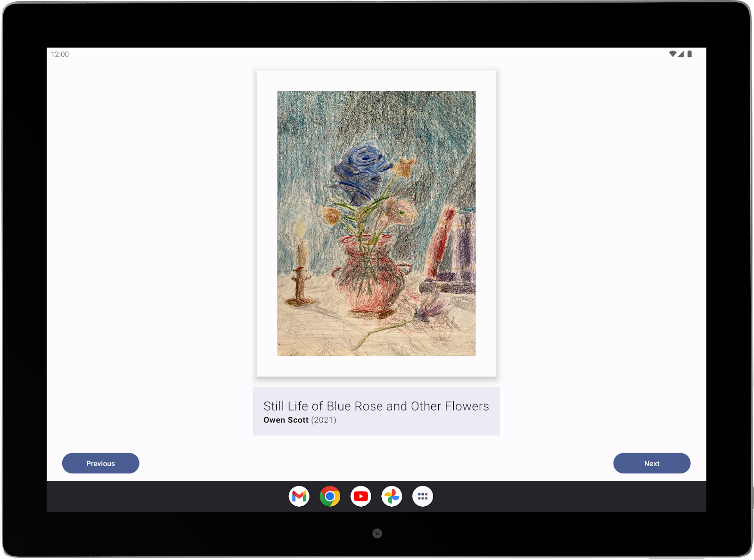
Task: Open the app drawer grid icon
Action: click(422, 496)
